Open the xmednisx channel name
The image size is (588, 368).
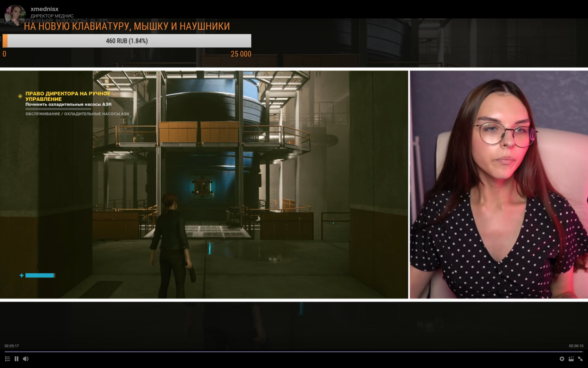click(44, 9)
